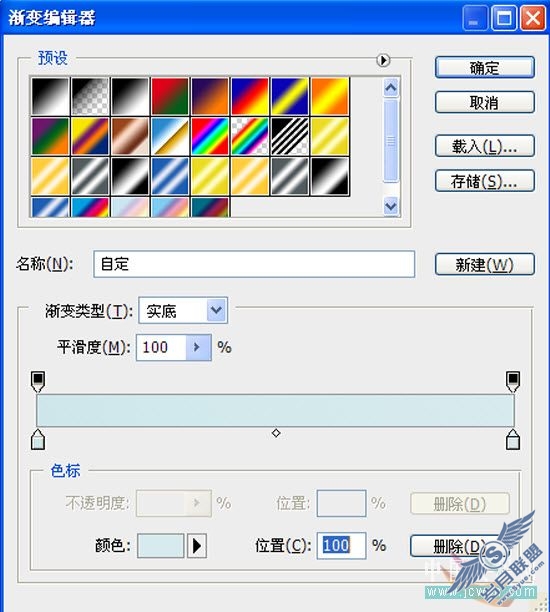This screenshot has height=612, width=550.
Task: Open the presets flyout menu arrow
Action: tap(383, 60)
